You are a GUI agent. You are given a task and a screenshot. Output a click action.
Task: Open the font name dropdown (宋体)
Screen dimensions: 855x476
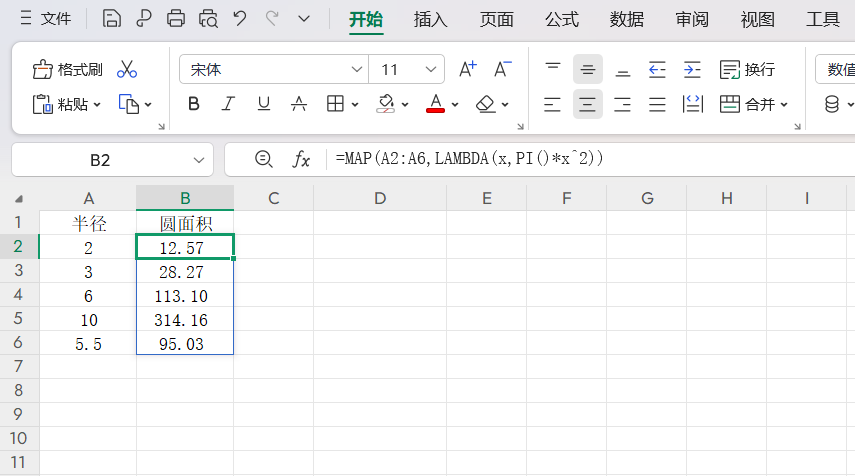357,70
